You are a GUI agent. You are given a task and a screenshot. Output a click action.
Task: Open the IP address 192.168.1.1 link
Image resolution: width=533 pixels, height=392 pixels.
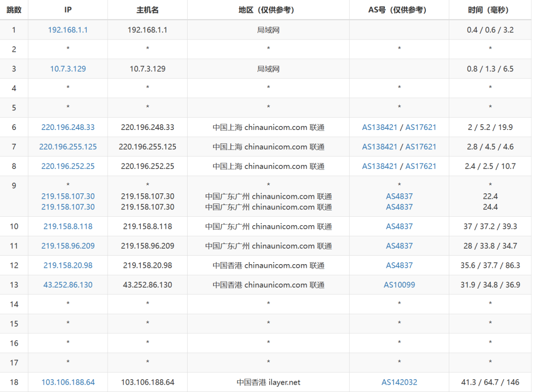(68, 29)
